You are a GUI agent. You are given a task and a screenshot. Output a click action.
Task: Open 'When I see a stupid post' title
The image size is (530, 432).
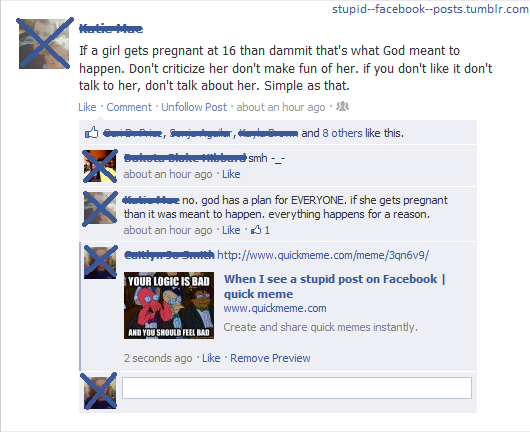pyautogui.click(x=335, y=286)
